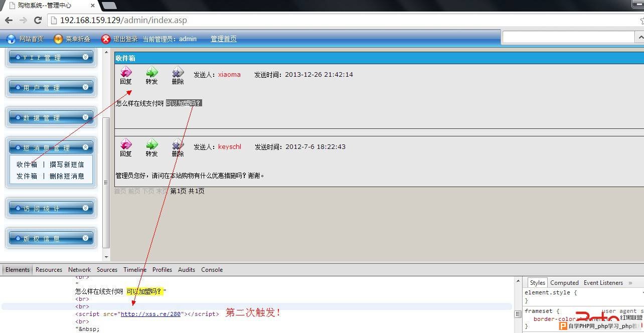
Task: Click the 首页 pagination link
Action: [120, 191]
